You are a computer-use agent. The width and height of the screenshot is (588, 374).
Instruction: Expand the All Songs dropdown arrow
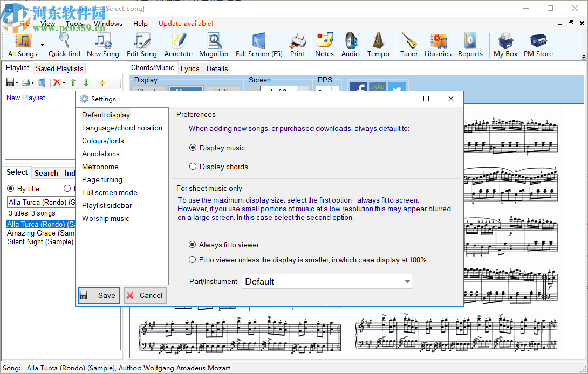click(x=42, y=45)
